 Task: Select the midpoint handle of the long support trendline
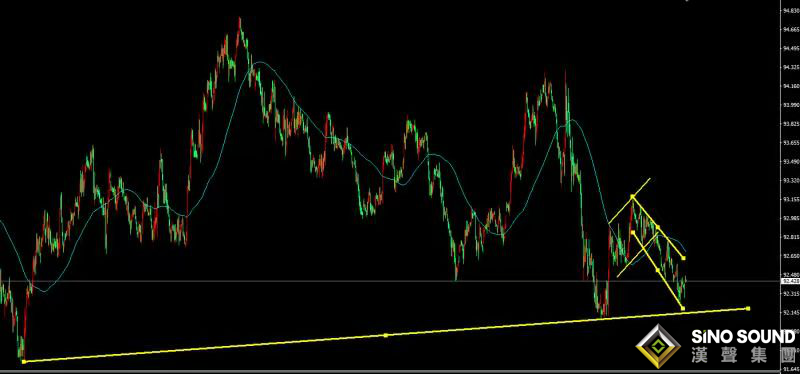click(x=386, y=335)
